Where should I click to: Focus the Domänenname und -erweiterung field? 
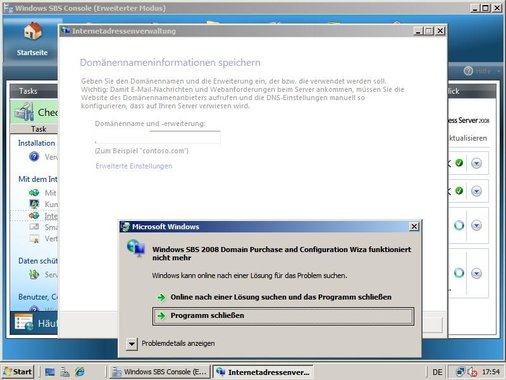[x=157, y=137]
